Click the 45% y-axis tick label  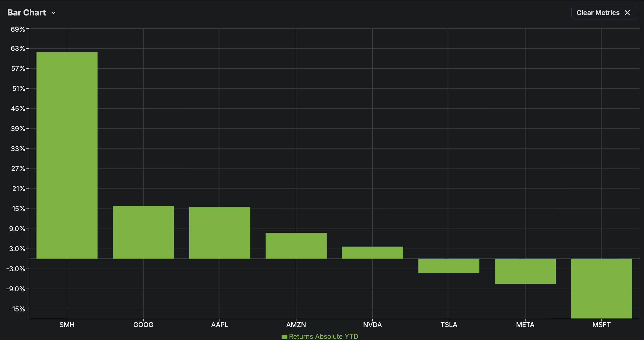point(18,109)
